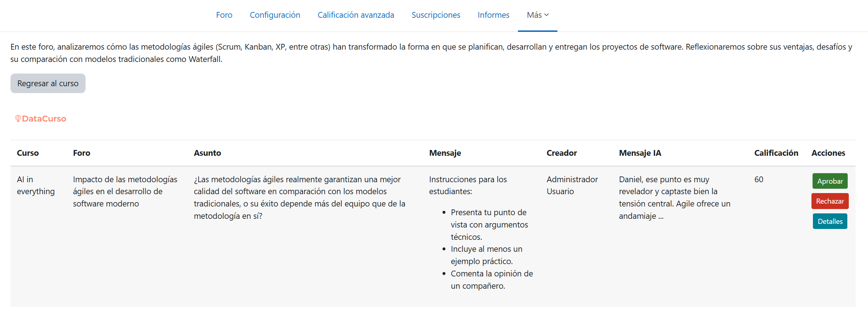Click the Administrador Usuario creator cell
868x313 pixels.
[x=572, y=185]
